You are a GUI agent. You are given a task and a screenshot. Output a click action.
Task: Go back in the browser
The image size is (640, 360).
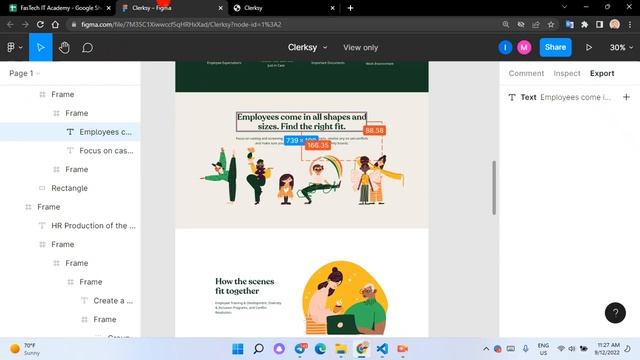10,24
